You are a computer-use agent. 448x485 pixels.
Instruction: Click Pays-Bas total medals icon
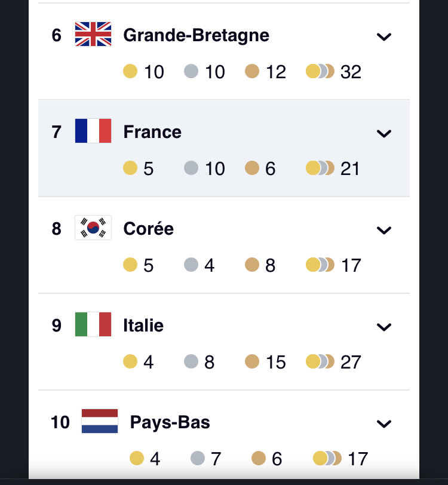point(327,458)
